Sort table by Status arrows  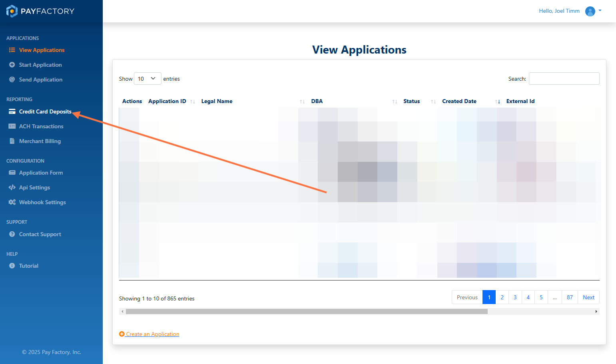click(x=433, y=101)
